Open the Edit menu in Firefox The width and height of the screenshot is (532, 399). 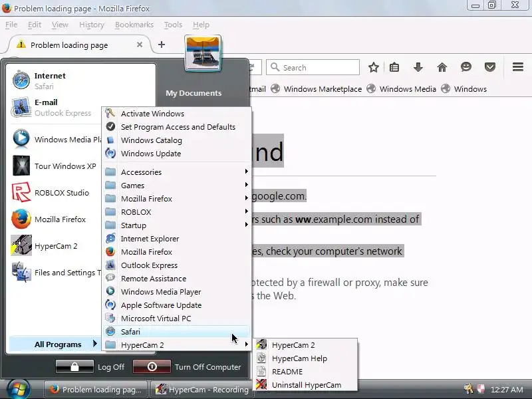point(35,25)
